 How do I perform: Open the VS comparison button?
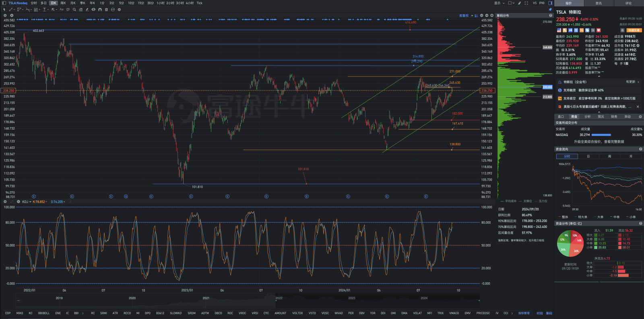535,3
